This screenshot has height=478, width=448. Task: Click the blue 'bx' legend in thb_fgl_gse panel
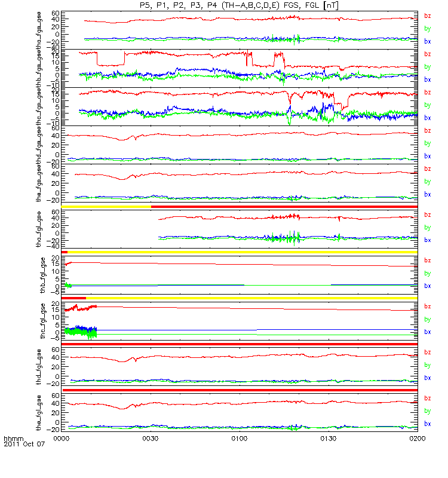coord(428,286)
